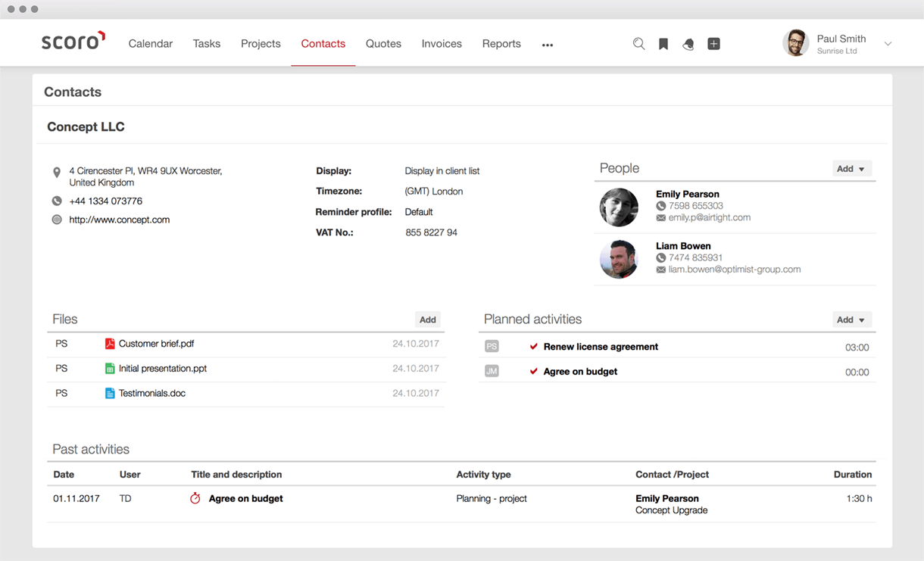Toggle checkmark for Agree on budget planned activity
This screenshot has height=561, width=924.
pos(534,372)
